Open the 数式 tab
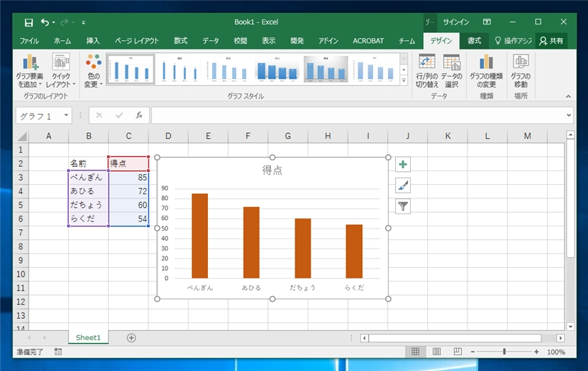Image resolution: width=588 pixels, height=371 pixels. (181, 41)
